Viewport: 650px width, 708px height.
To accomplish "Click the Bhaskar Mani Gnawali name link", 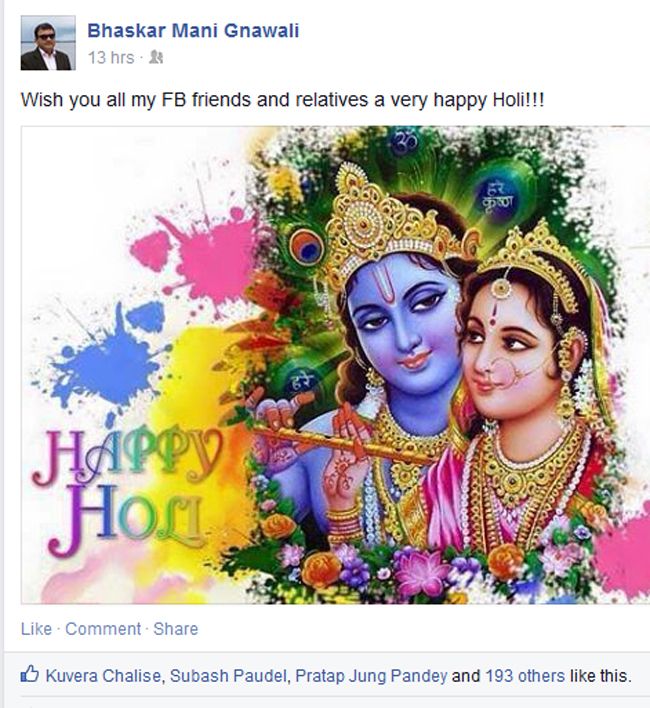I will pos(193,31).
